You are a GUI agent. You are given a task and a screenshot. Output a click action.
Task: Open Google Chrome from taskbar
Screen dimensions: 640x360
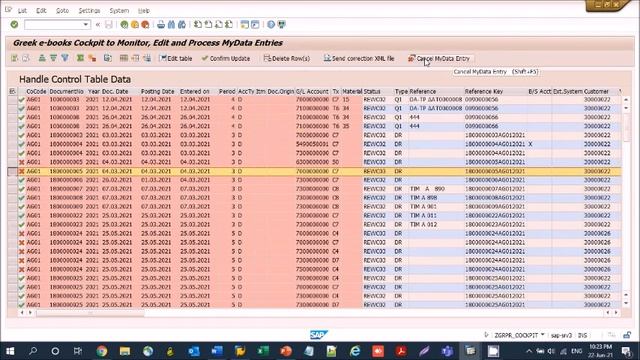(102, 351)
